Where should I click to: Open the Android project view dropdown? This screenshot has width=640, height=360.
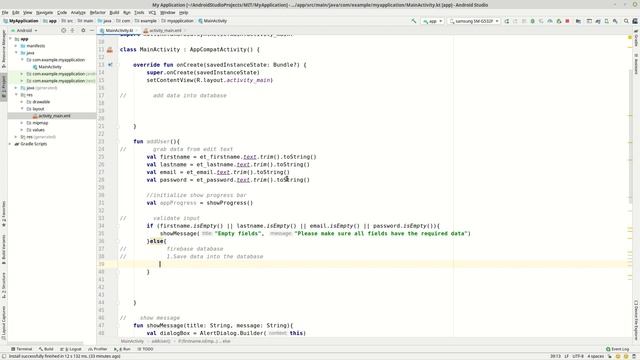tap(24, 30)
